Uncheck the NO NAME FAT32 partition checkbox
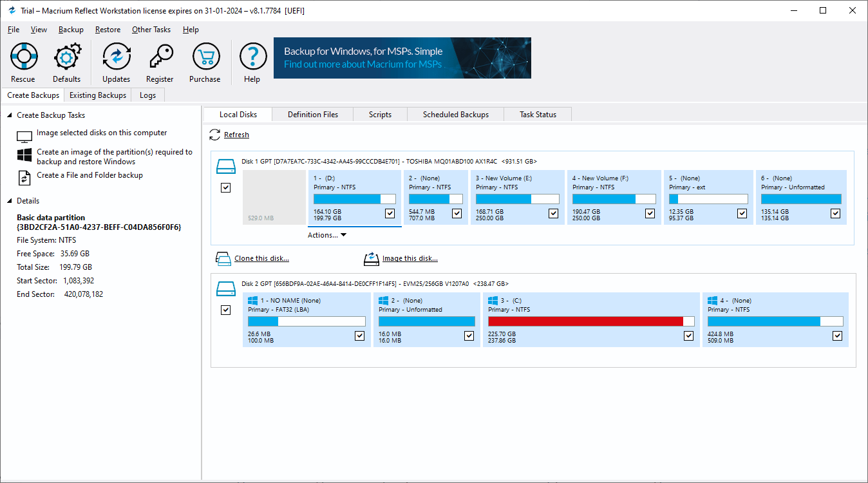Viewport: 868px width, 483px height. pyautogui.click(x=359, y=336)
